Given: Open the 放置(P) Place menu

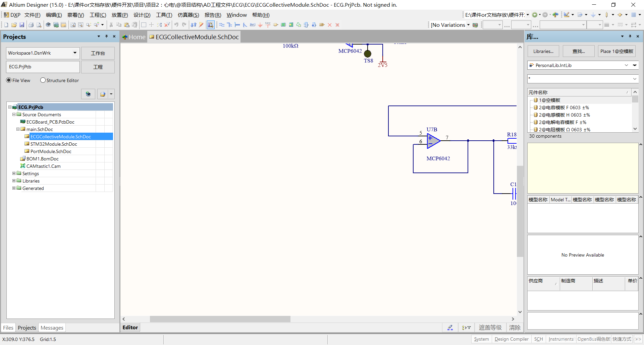Looking at the screenshot, I should pyautogui.click(x=120, y=15).
